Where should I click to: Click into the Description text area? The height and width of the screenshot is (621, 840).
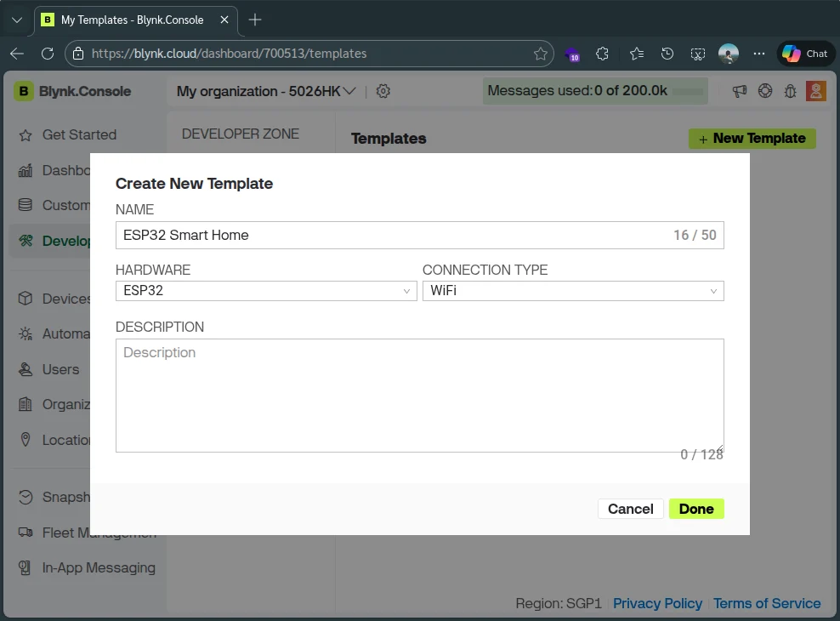[x=419, y=396]
